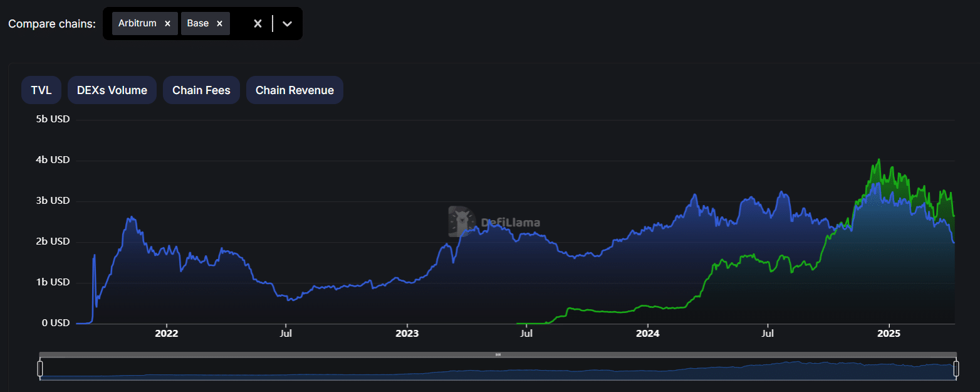Clear all selected chains
Screen dimensions: 980x392
pyautogui.click(x=258, y=23)
